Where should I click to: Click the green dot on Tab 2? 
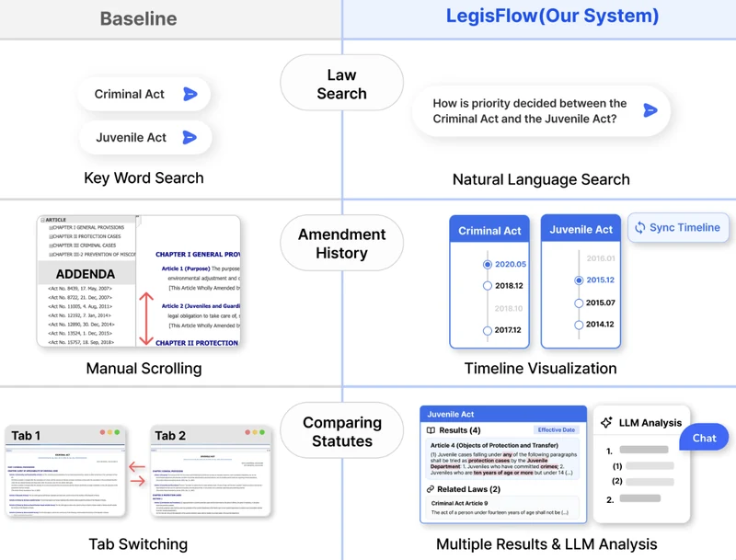(x=262, y=432)
